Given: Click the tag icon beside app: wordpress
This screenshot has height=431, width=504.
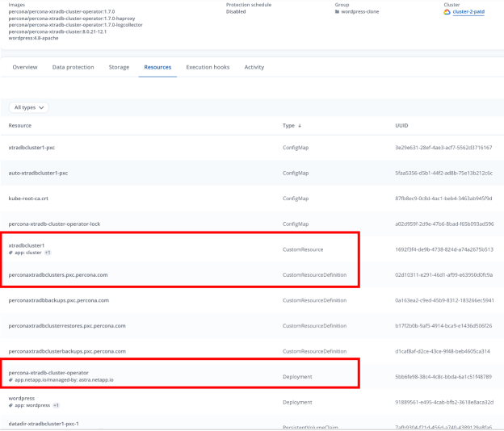Looking at the screenshot, I should coord(10,405).
